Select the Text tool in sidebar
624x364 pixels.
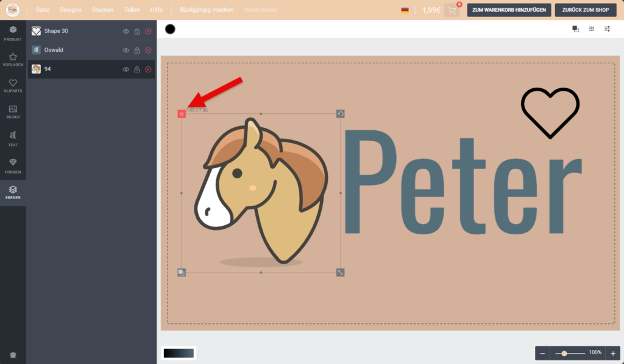tap(13, 138)
